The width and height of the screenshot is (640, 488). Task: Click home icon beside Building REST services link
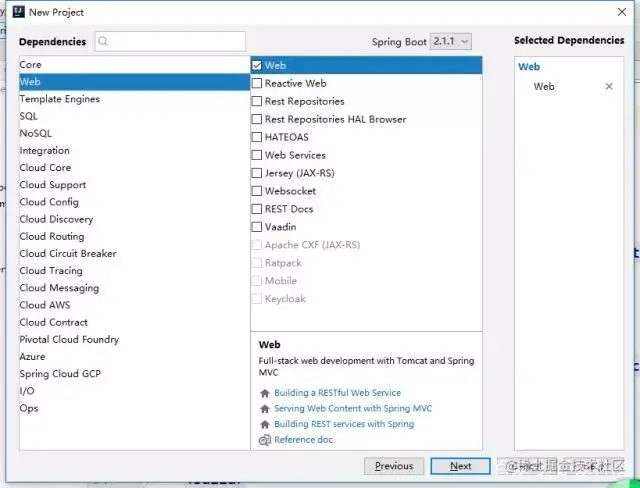[265, 424]
